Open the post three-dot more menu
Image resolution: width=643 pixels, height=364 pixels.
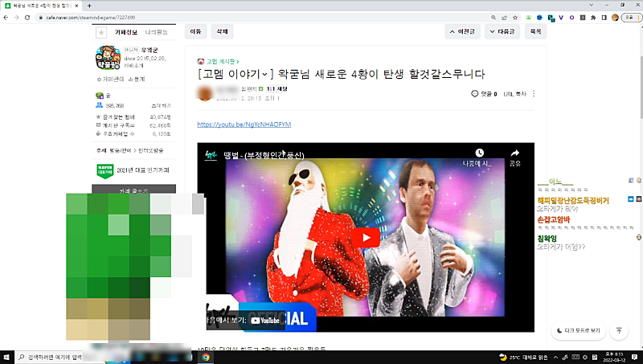click(x=534, y=94)
